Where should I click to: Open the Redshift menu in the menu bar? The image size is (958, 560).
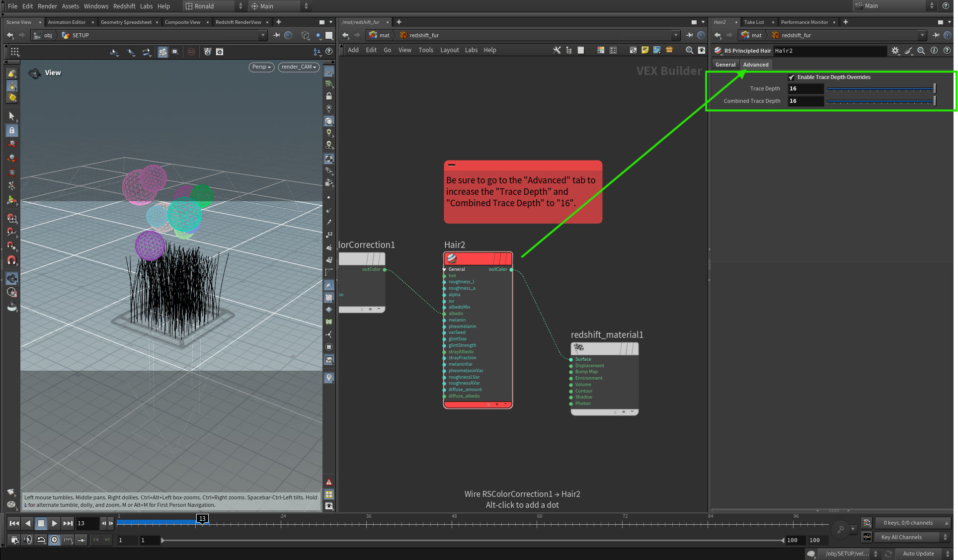(124, 6)
